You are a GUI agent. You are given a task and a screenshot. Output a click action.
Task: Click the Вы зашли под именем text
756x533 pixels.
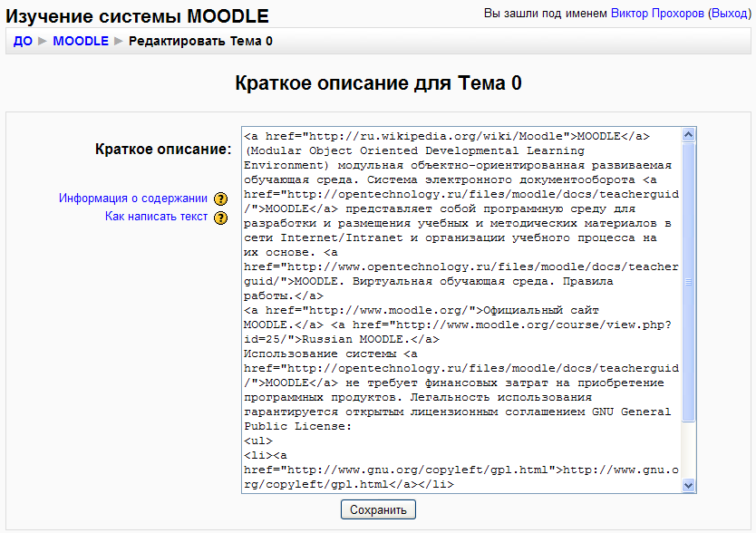click(546, 13)
